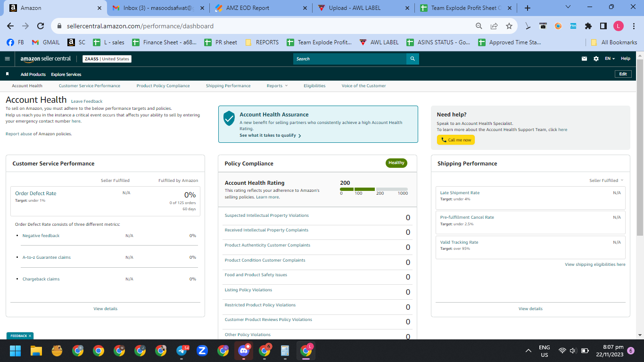
Task: Open the REPORTS bookmark folder
Action: pyautogui.click(x=262, y=42)
